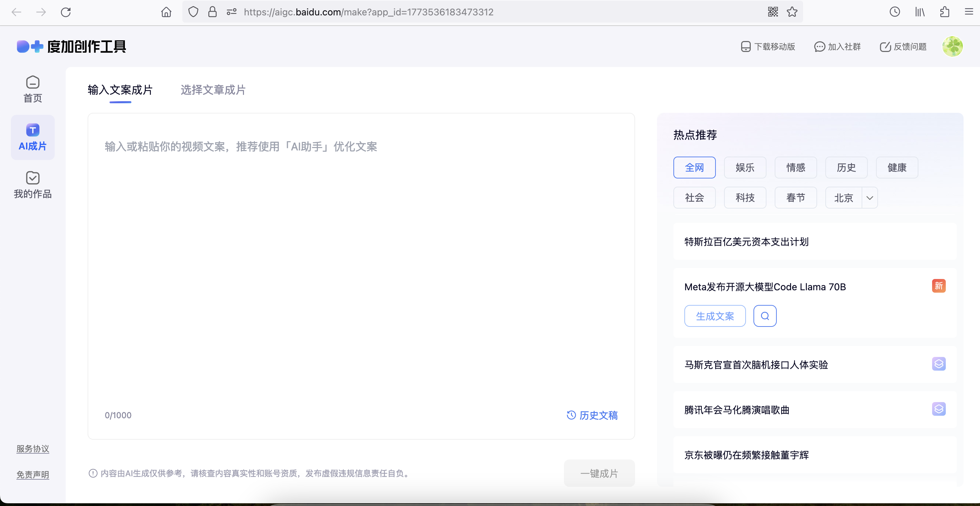
Task: Click the browser forward arrow
Action: click(x=41, y=12)
